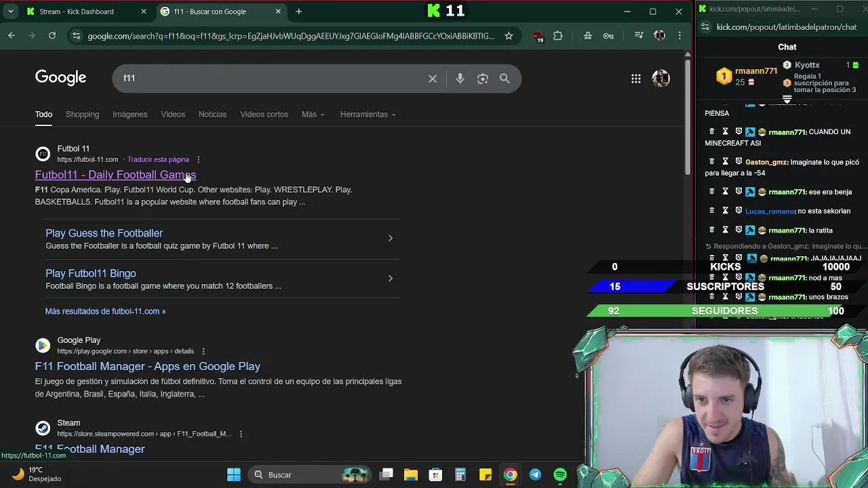This screenshot has height=488, width=868.
Task: Open tab search dropdown arrow in Chrome
Action: (11, 12)
